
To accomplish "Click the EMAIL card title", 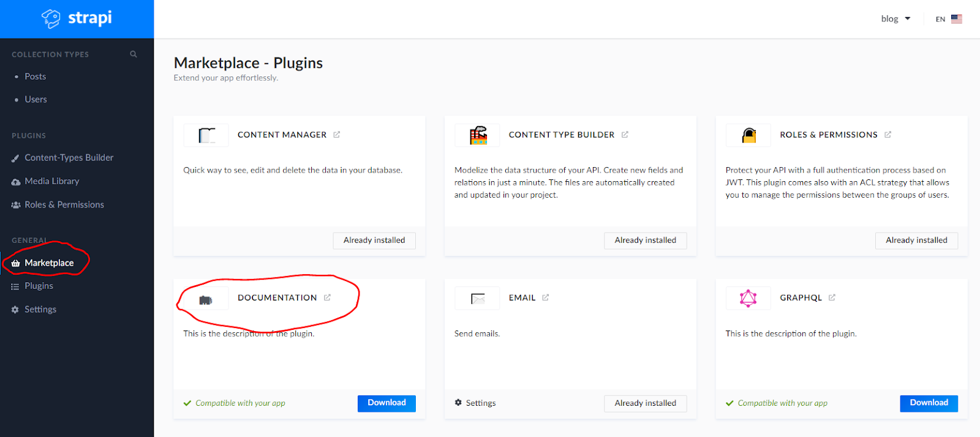I will [x=522, y=297].
